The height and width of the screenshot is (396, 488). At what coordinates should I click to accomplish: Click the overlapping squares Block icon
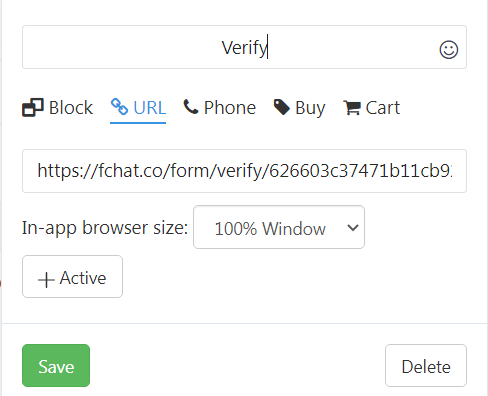click(x=33, y=108)
